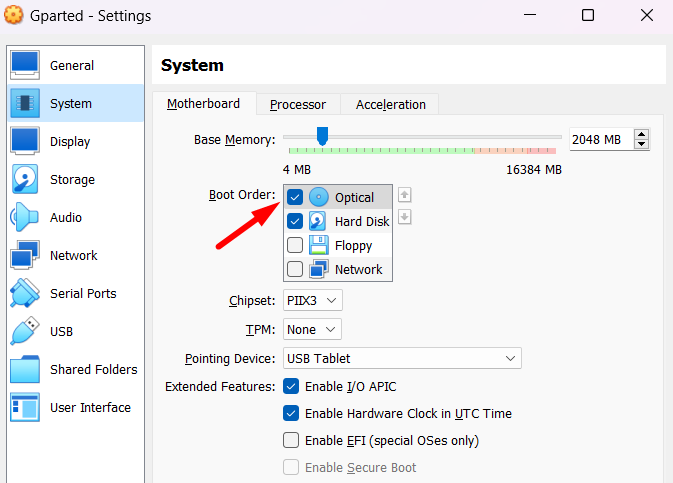Open the General settings category icon
Image resolution: width=673 pixels, height=483 pixels.
pos(25,65)
